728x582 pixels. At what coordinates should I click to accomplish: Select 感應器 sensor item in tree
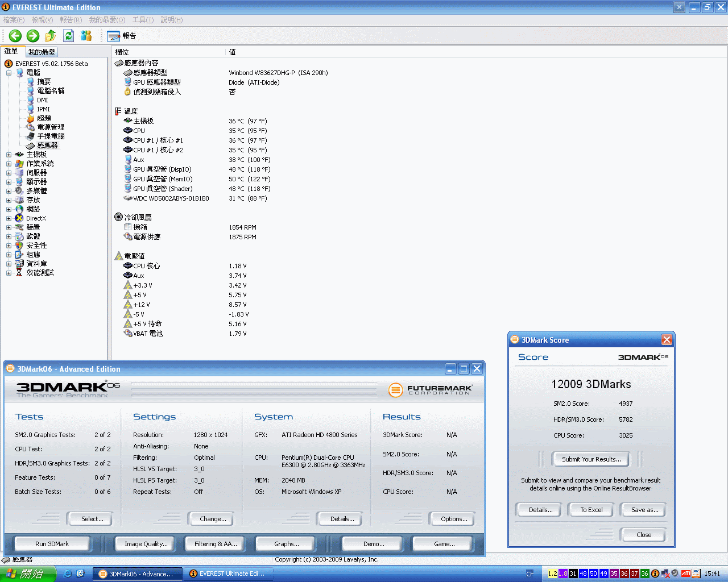(x=47, y=145)
